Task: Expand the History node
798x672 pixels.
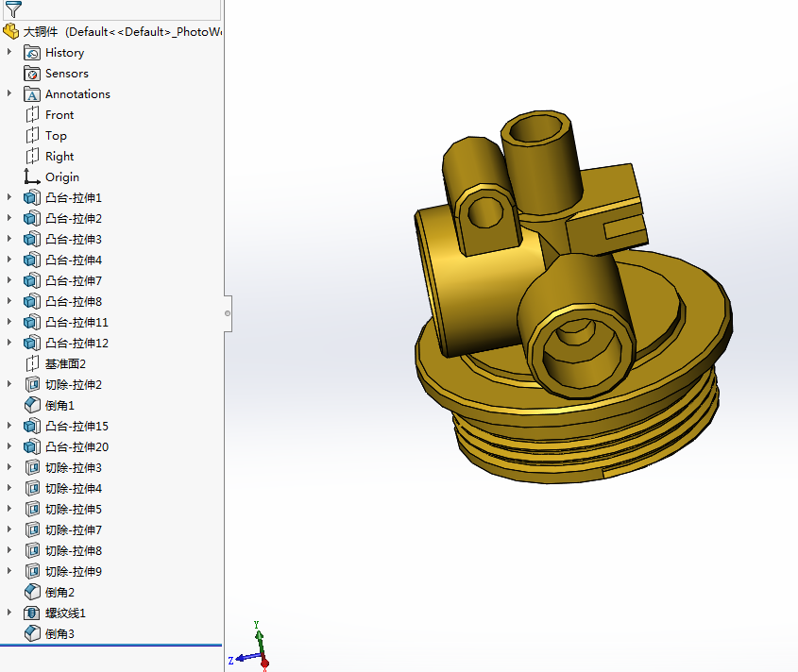Action: 9,52
